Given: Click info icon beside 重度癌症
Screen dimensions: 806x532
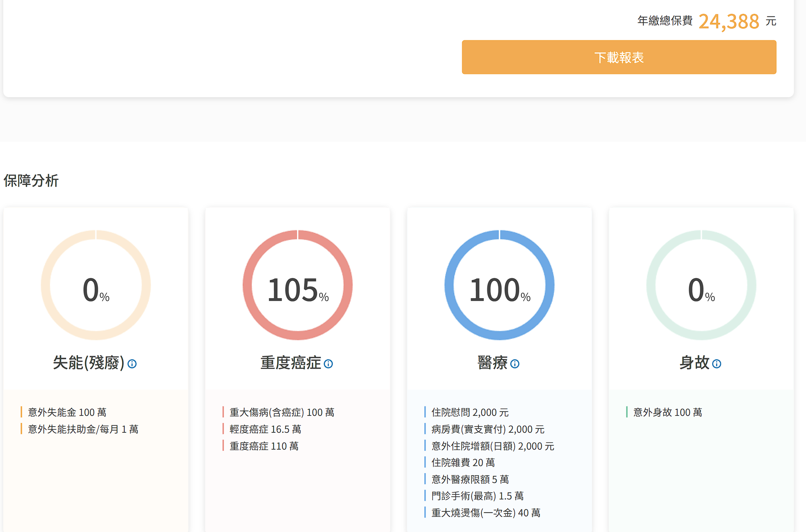Looking at the screenshot, I should click(328, 364).
